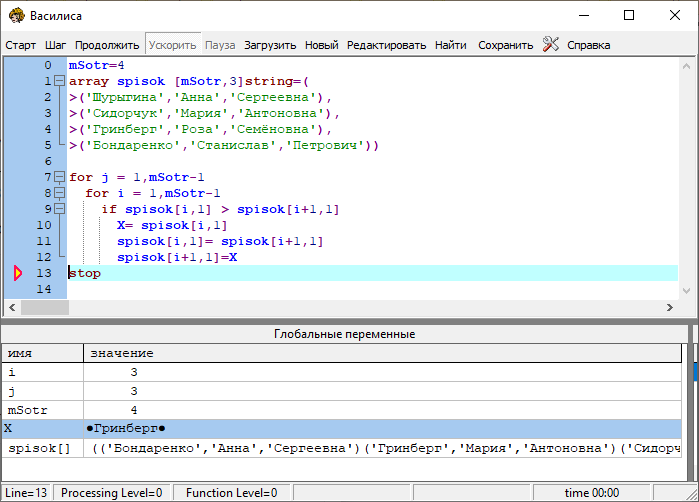The height and width of the screenshot is (502, 699).
Task: Click Новый to create a new program
Action: click(x=321, y=45)
